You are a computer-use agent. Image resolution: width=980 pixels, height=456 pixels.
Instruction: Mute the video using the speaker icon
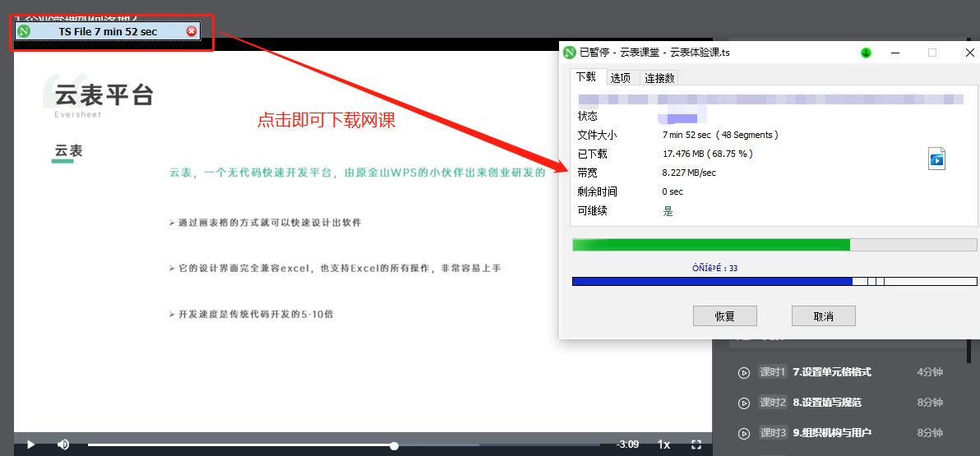tap(63, 444)
